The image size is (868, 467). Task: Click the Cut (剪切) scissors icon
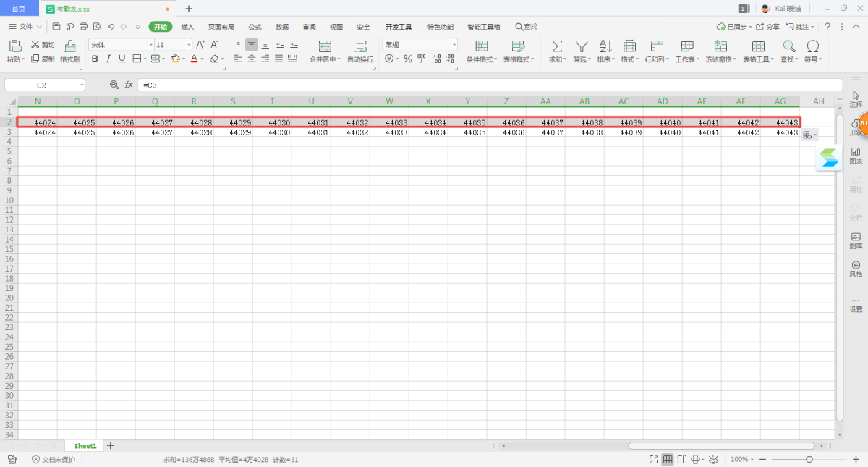coord(35,45)
